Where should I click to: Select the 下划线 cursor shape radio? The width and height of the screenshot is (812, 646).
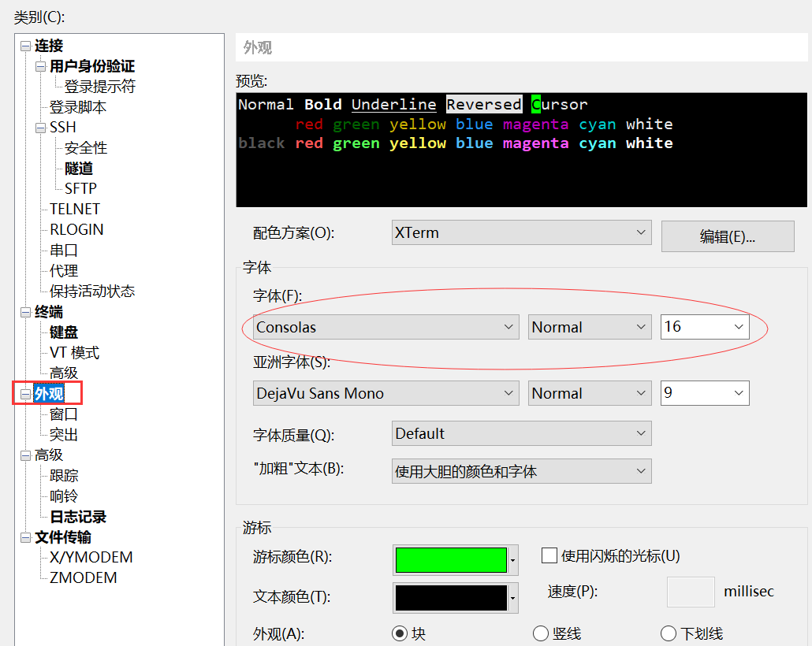tap(668, 633)
